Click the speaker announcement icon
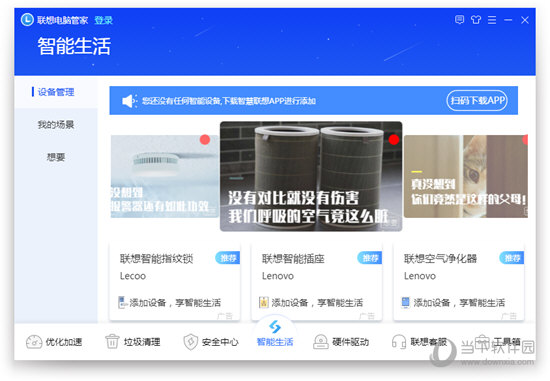Image resolution: width=550 pixels, height=381 pixels. (129, 101)
